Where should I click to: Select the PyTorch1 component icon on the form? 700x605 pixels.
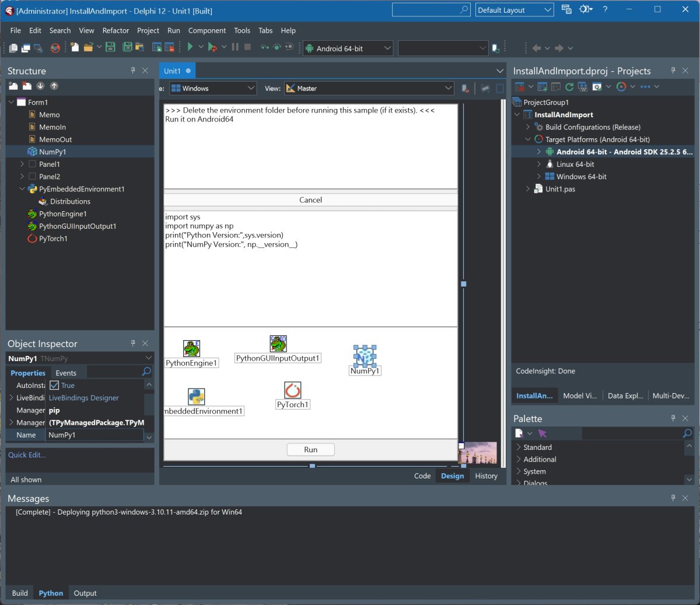tap(292, 390)
